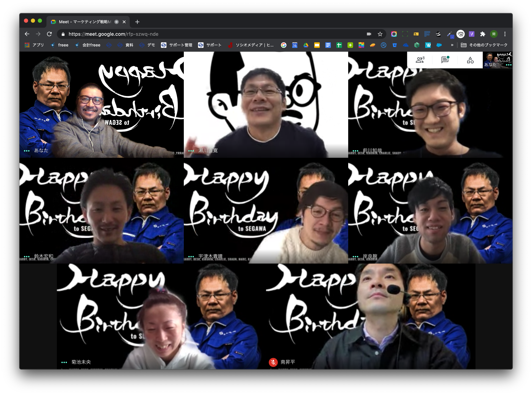Open the その他のブックマーク folder
532x395 pixels.
point(484,45)
